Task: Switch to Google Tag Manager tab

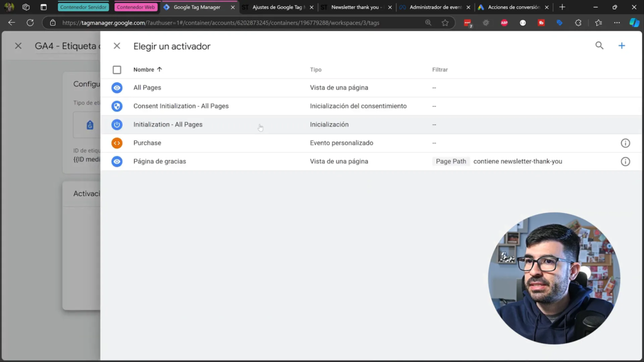Action: 197,7
